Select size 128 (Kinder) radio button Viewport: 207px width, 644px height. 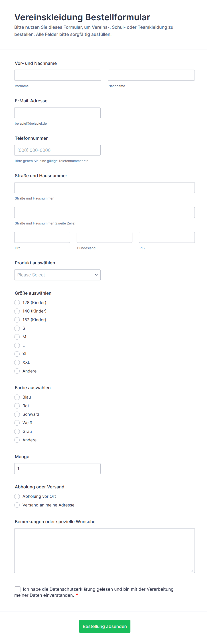tap(17, 302)
